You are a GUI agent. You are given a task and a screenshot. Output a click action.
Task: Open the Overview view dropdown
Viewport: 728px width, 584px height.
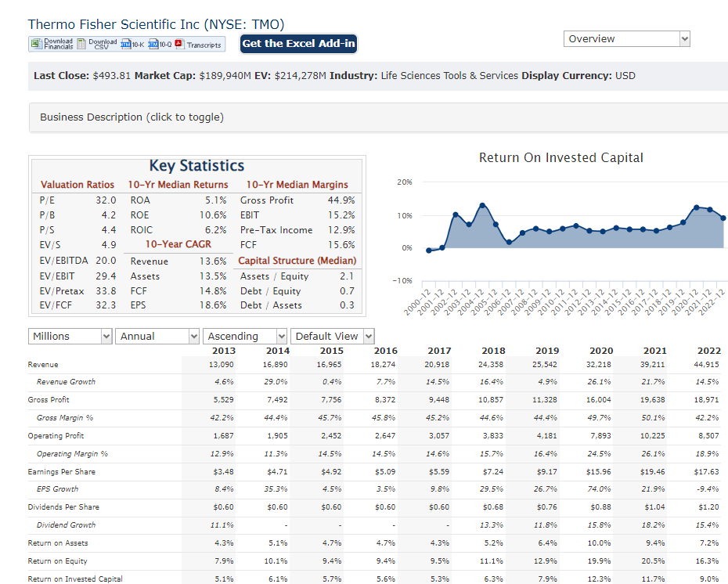click(x=627, y=39)
